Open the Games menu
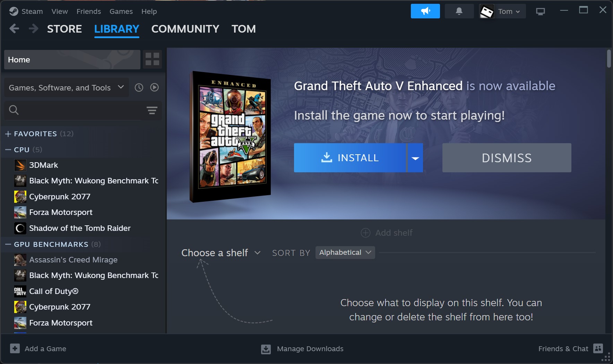 (x=121, y=11)
